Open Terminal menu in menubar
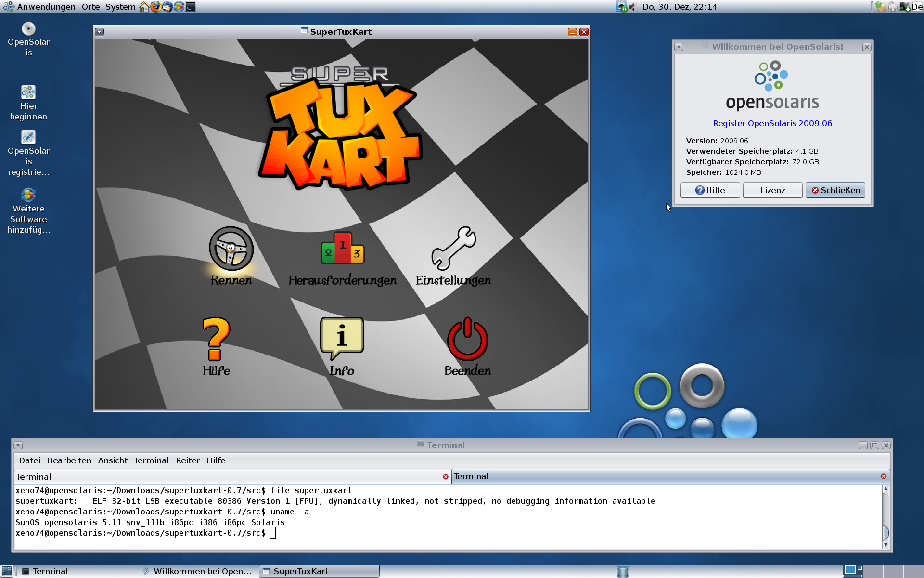Viewport: 924px width, 578px height. [152, 460]
